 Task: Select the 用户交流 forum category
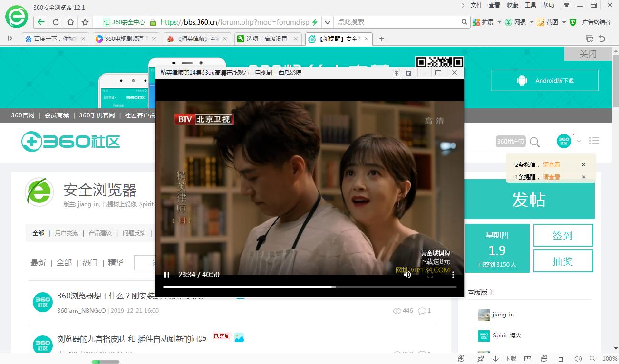pyautogui.click(x=66, y=233)
